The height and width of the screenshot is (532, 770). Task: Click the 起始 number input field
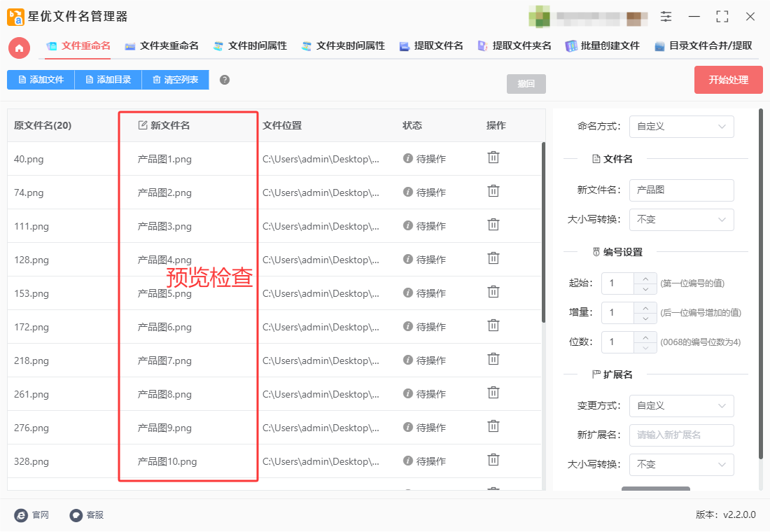coord(618,283)
